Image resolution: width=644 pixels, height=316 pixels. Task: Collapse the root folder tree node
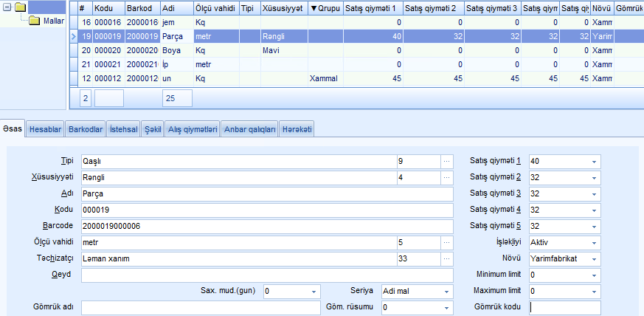(7, 7)
